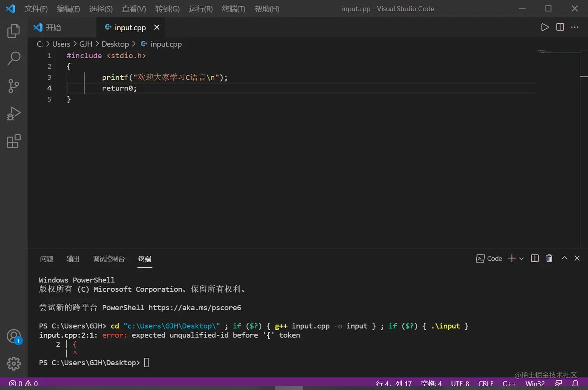This screenshot has height=390, width=588.
Task: Split the terminal pane
Action: pyautogui.click(x=535, y=258)
